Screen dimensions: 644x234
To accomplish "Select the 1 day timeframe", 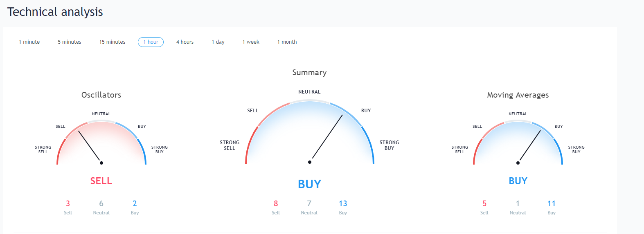I will point(218,42).
